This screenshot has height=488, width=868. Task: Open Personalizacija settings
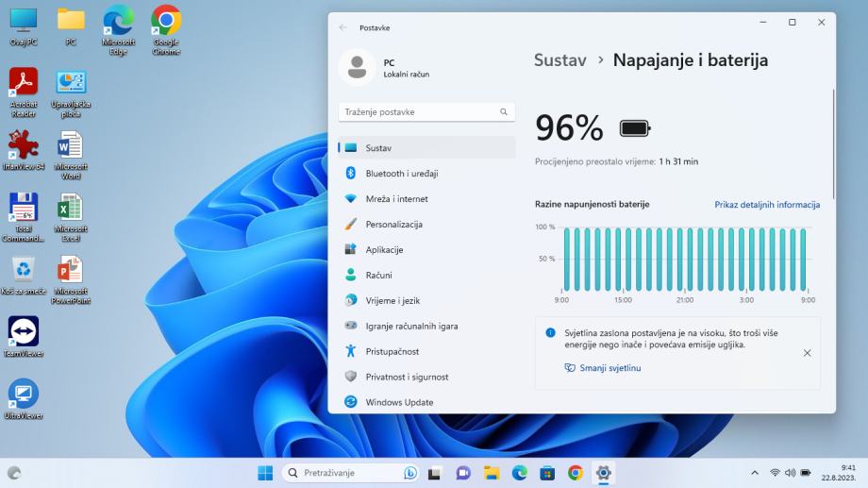click(x=426, y=225)
